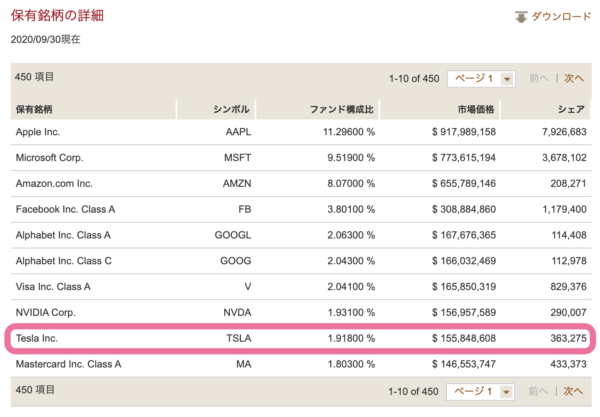Click the 2020/09/30現在 date text
600x417 pixels.
46,39
